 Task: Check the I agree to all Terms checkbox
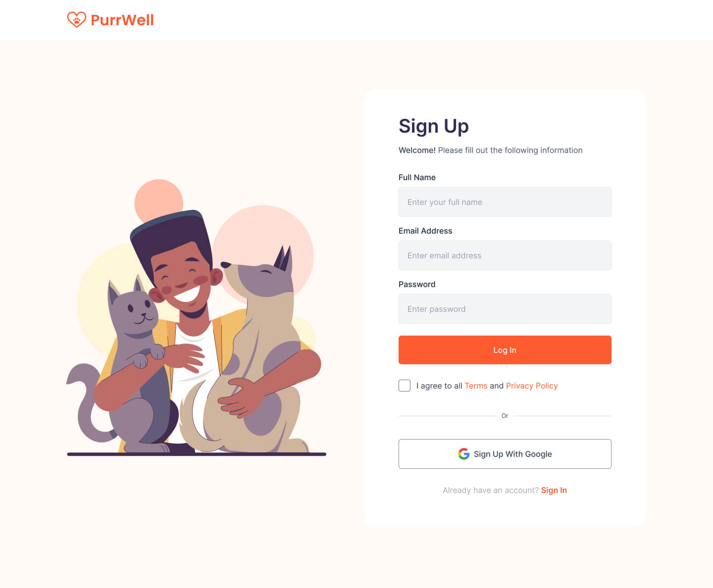tap(405, 385)
